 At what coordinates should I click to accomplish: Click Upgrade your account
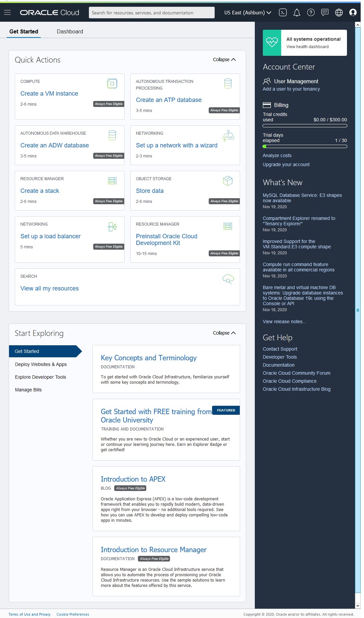click(x=286, y=164)
